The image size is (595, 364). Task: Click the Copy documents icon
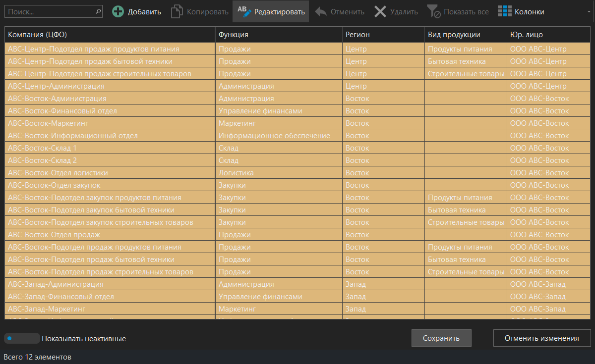177,12
